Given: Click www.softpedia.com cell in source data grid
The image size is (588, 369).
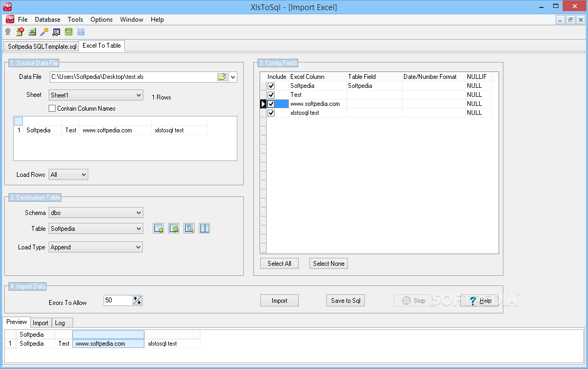Looking at the screenshot, I should point(115,130).
